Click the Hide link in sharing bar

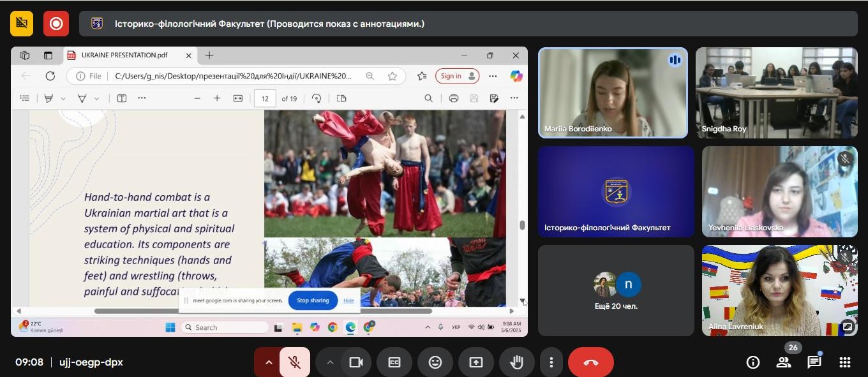tap(348, 300)
